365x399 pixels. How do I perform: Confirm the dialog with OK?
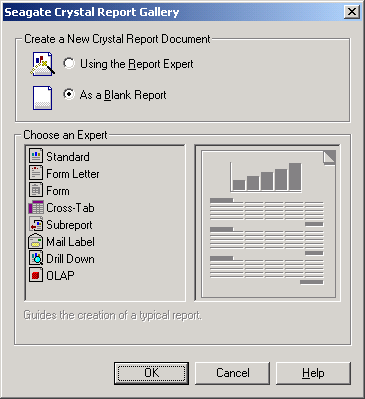(152, 373)
